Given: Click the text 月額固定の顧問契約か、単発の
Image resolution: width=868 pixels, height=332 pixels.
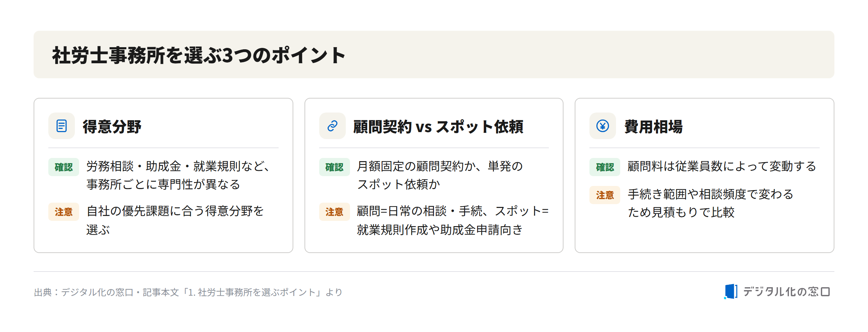Looking at the screenshot, I should pos(440,166).
